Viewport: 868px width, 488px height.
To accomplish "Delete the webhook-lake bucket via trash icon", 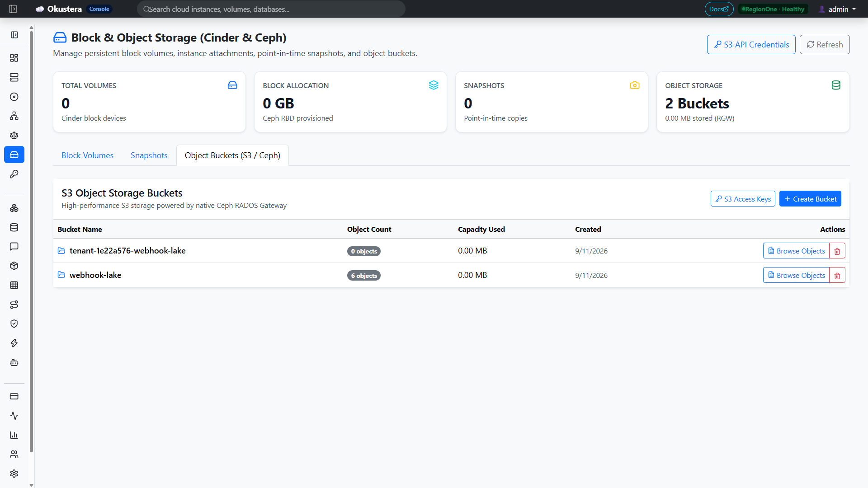I will [x=837, y=275].
